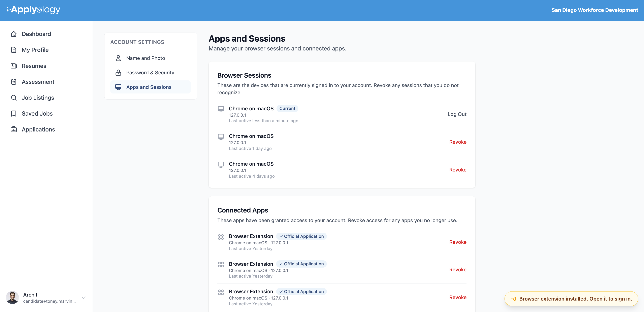Click monitor icon of session active 1 day ago
Image resolution: width=644 pixels, height=312 pixels.
coord(221,137)
